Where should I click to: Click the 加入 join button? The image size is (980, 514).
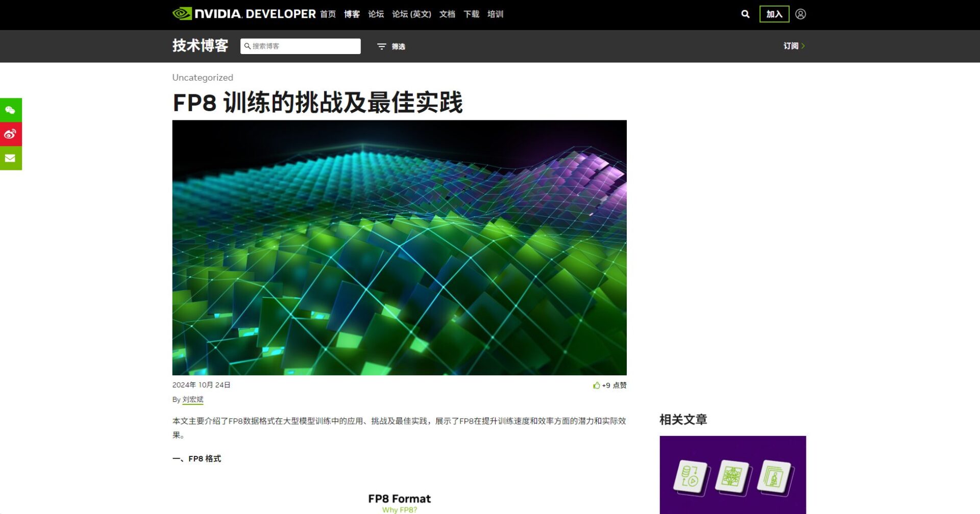[x=774, y=14]
